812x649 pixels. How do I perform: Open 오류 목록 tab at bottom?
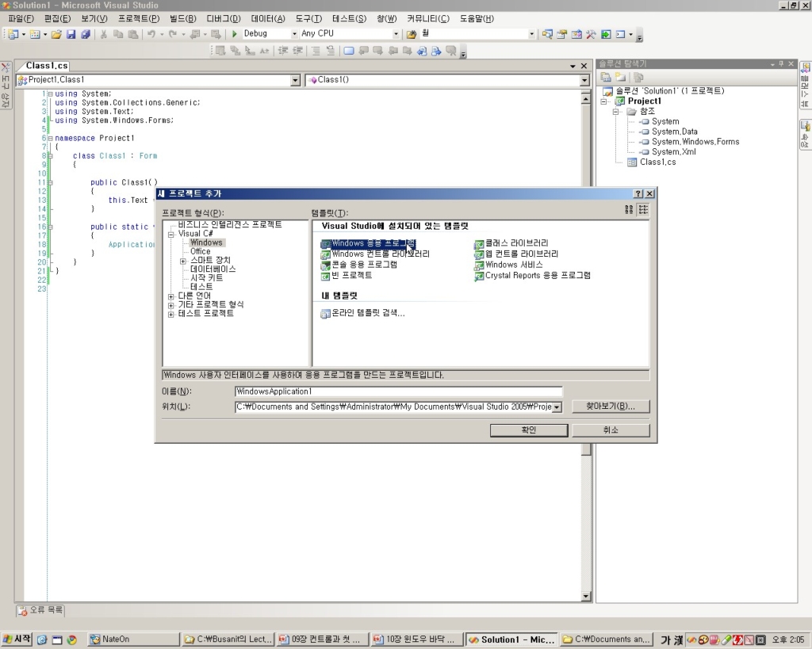click(40, 610)
